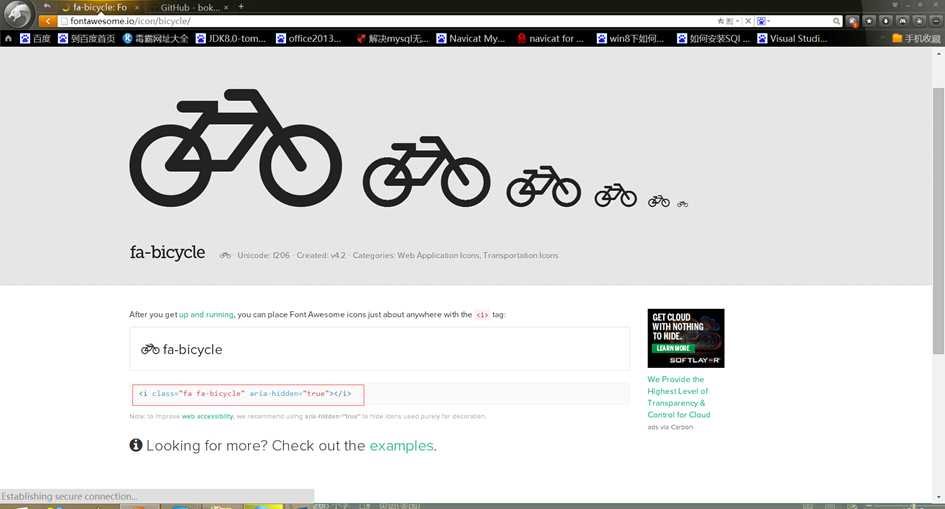Click the 'Establishing secure connection...' status text
This screenshot has height=509, width=945.
pyautogui.click(x=69, y=496)
